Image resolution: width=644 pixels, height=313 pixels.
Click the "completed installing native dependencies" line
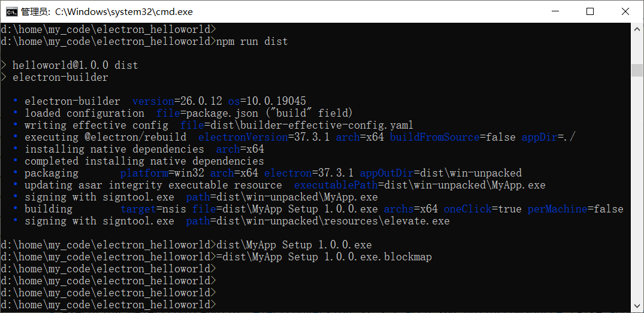pyautogui.click(x=144, y=161)
